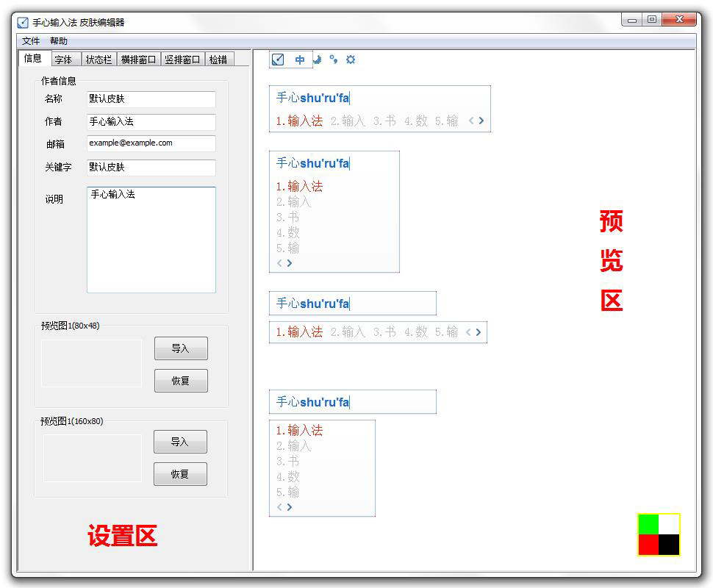Click the 关键字 input field
Image resolution: width=713 pixels, height=588 pixels.
tap(151, 168)
